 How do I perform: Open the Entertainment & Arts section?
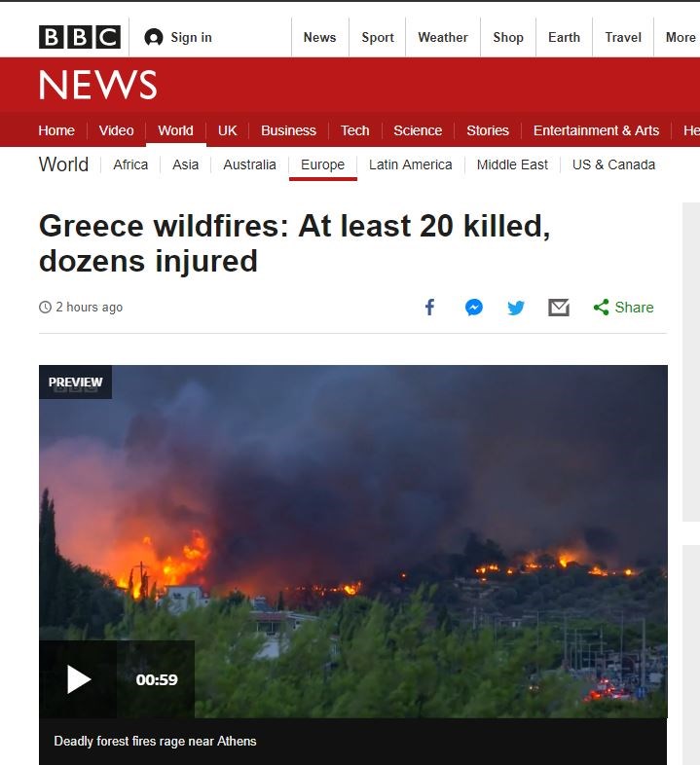[596, 130]
